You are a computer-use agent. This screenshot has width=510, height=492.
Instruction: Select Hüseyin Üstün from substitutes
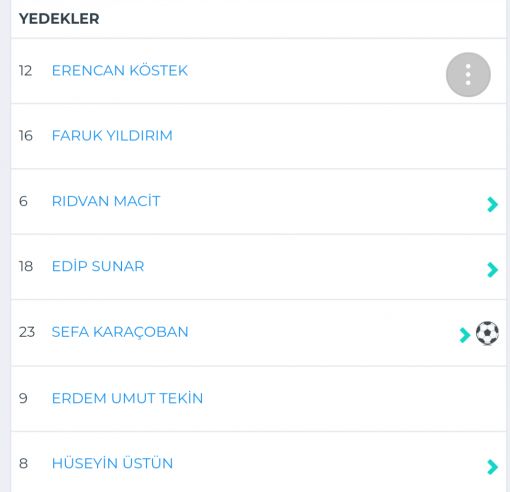click(x=112, y=463)
